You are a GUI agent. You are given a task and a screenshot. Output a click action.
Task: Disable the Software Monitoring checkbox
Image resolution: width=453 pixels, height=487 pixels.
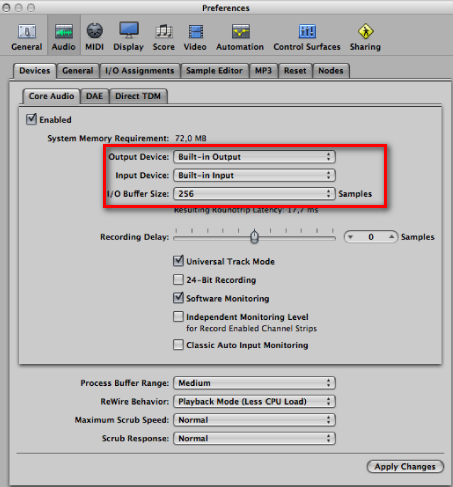tap(178, 298)
